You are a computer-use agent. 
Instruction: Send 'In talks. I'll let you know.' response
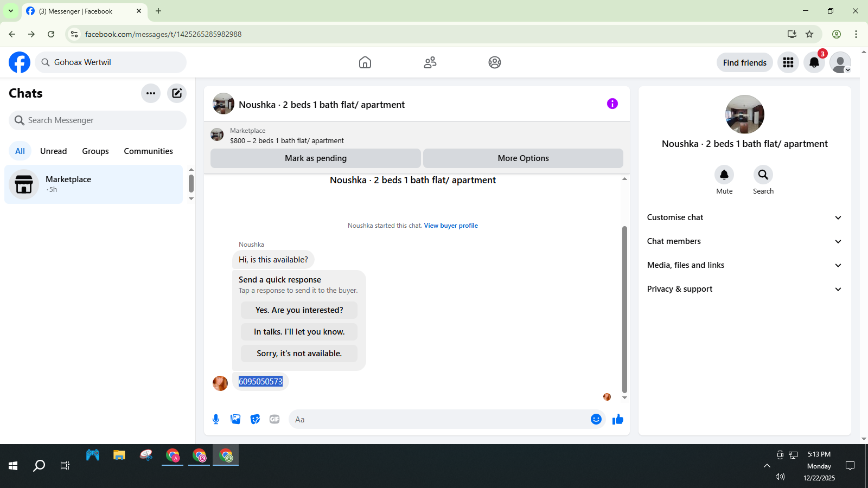[x=299, y=332]
